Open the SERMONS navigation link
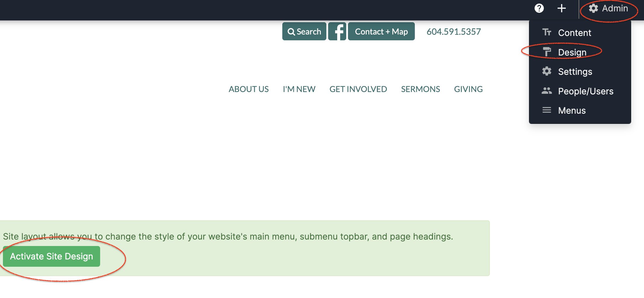 (420, 89)
